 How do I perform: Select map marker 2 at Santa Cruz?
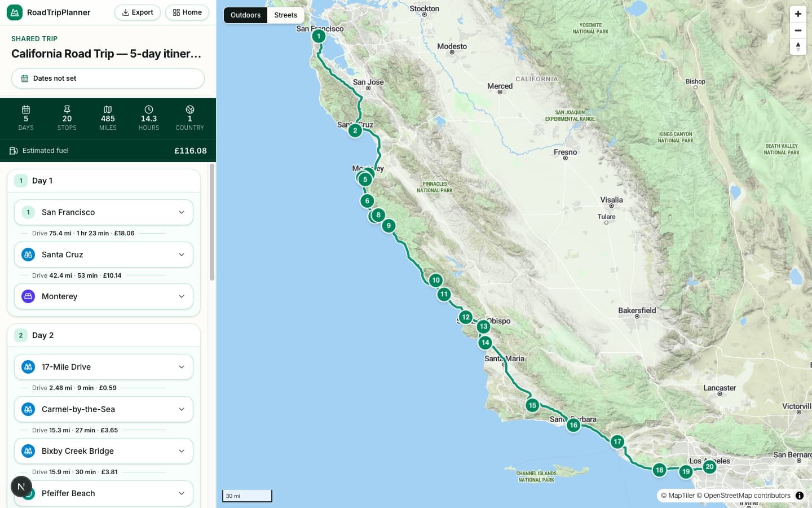355,130
